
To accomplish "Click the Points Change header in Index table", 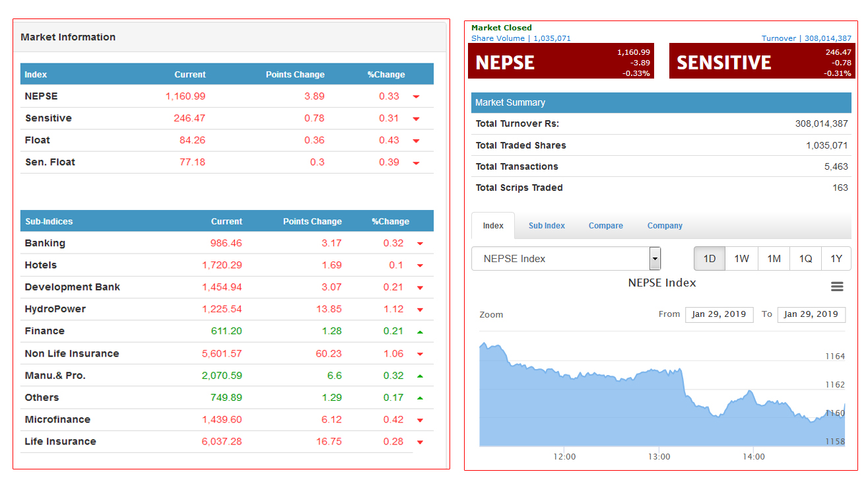I will [295, 75].
